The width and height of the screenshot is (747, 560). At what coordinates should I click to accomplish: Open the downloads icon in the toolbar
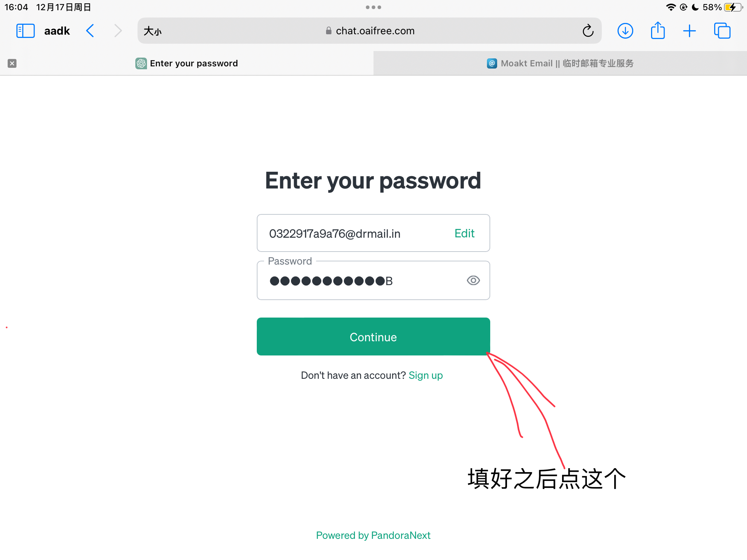625,31
